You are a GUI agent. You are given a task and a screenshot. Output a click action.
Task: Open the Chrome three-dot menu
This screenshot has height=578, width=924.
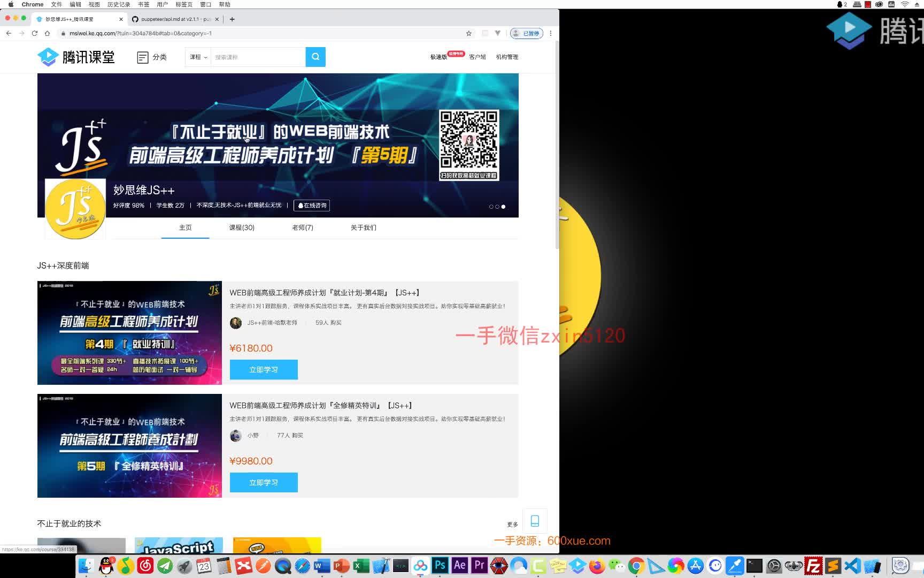(x=551, y=33)
